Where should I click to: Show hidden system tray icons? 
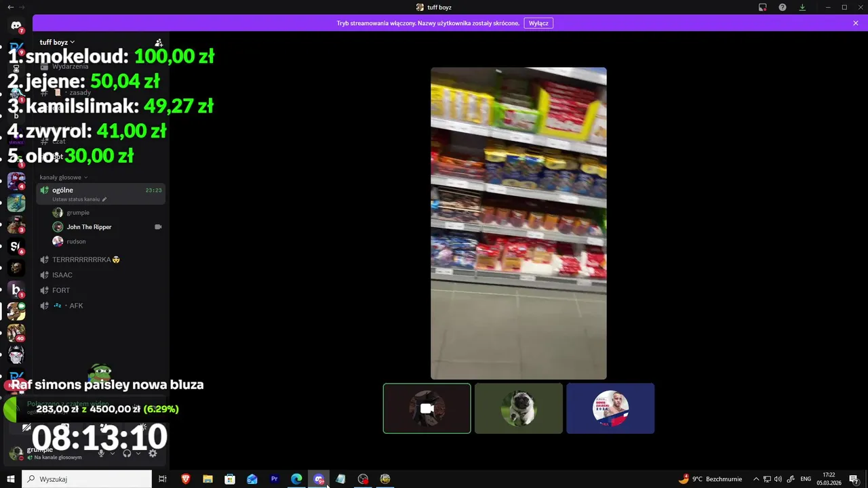tap(756, 479)
